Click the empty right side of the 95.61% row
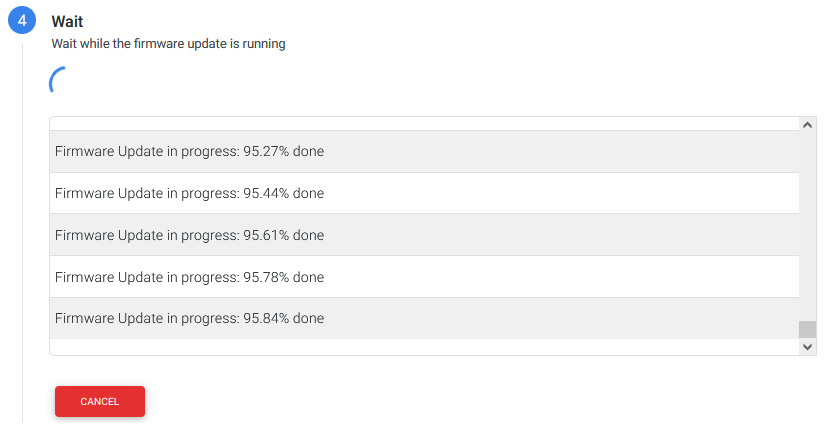 click(600, 235)
